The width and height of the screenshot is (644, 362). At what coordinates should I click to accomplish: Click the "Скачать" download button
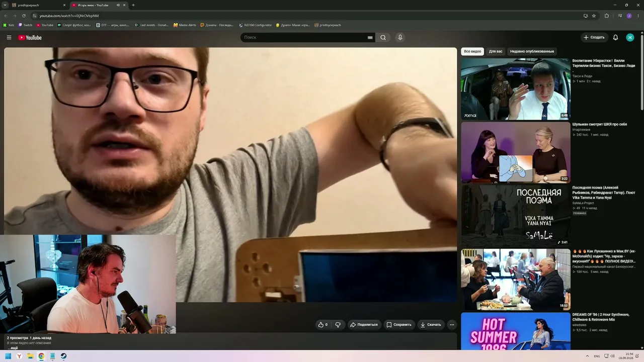pos(431,325)
